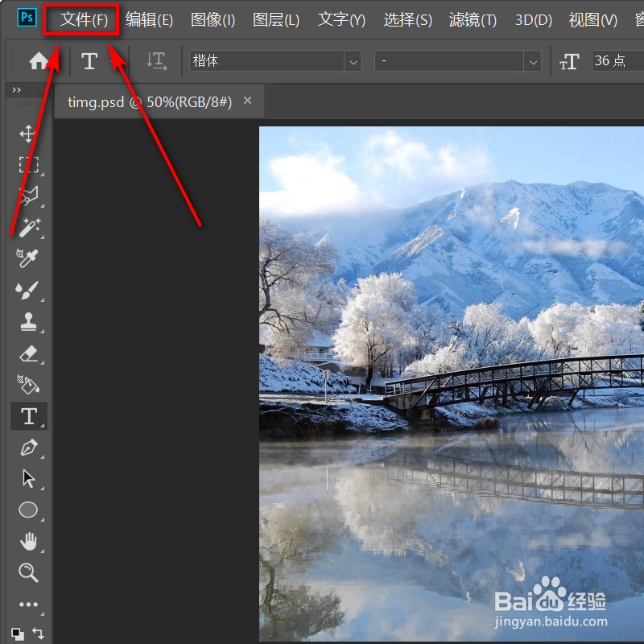Pick the Eyedropper tool
Viewport: 644px width, 644px height.
tap(28, 258)
